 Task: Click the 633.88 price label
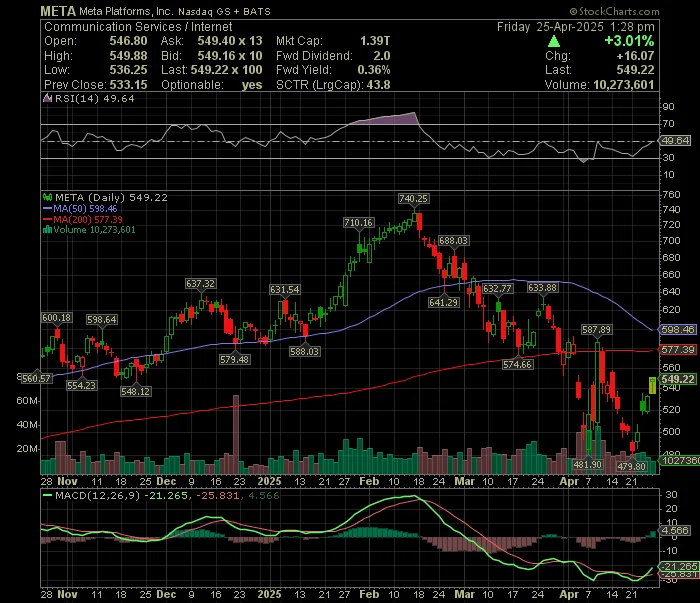tap(542, 288)
